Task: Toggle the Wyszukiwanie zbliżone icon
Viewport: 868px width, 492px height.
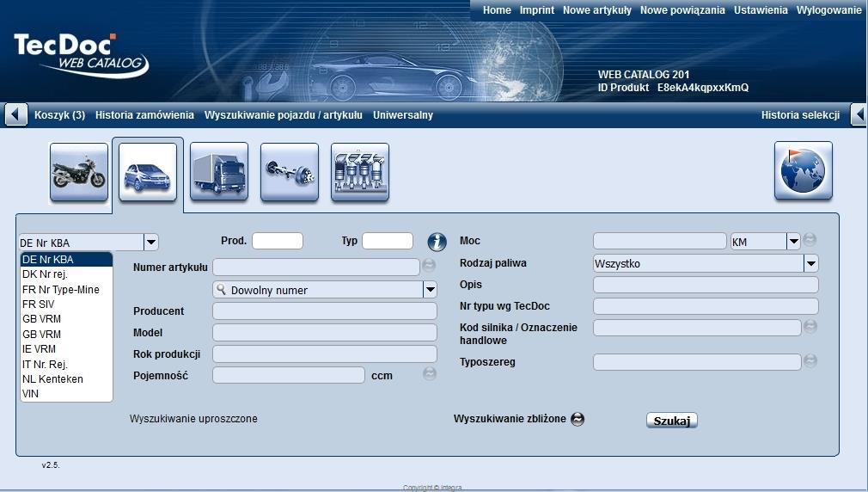Action: [x=578, y=419]
